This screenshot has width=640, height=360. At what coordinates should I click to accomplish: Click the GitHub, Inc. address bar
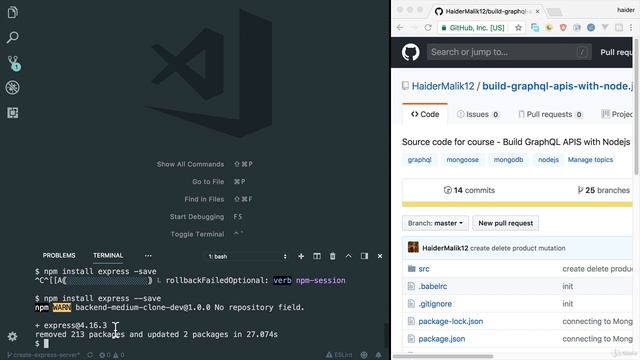pos(477,28)
